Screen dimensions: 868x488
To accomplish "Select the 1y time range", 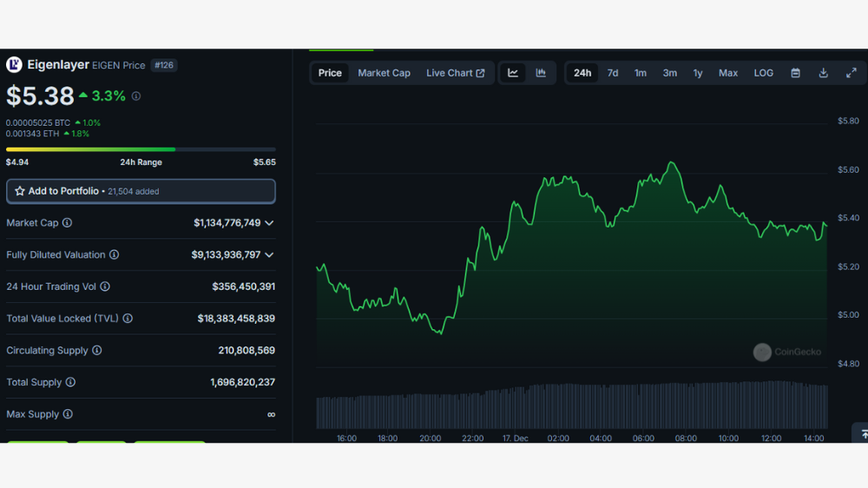I will pos(698,73).
